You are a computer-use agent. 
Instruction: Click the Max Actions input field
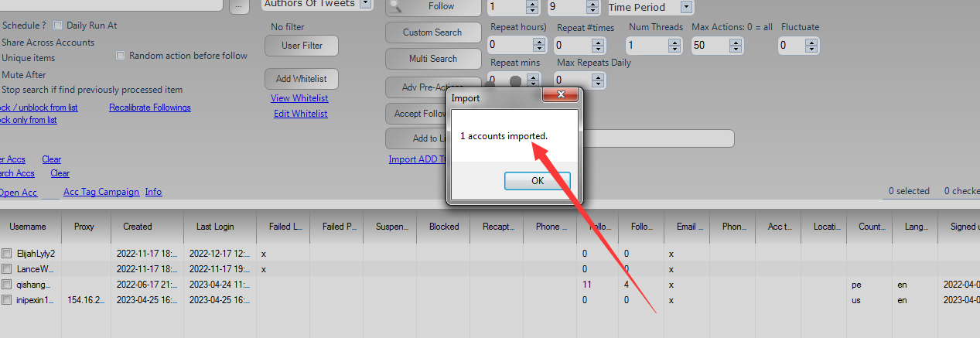point(711,46)
